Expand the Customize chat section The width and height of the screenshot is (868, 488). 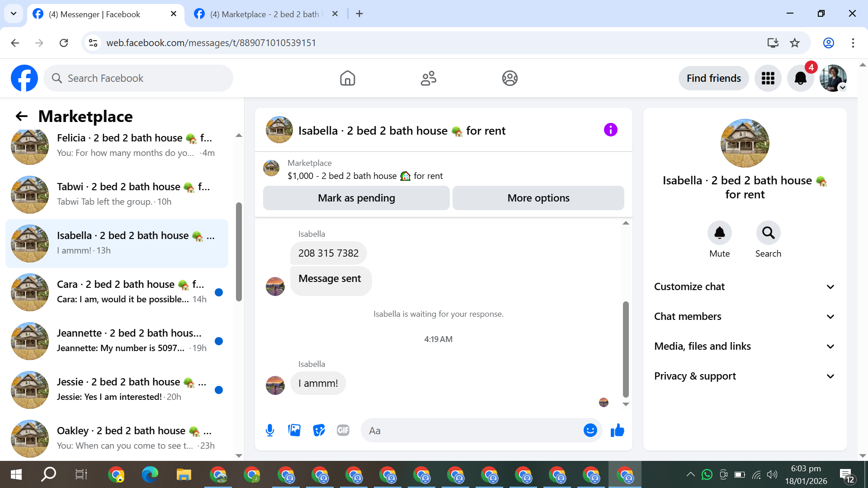(745, 286)
